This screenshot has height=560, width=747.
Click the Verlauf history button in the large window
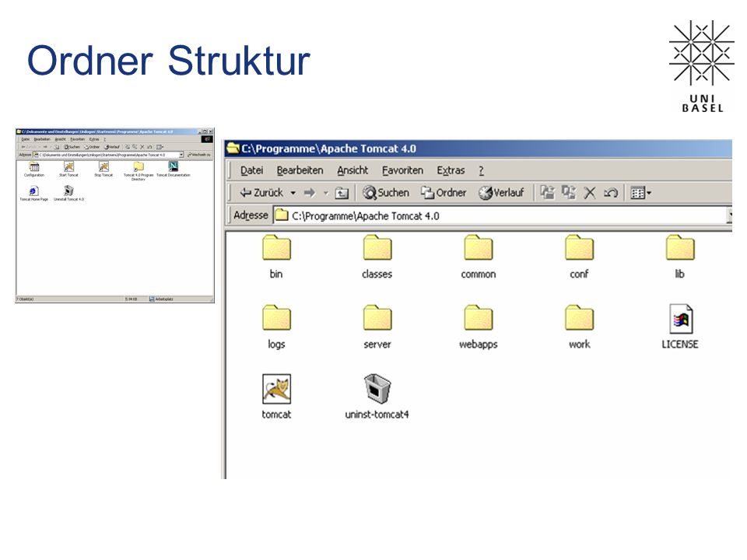(x=502, y=193)
